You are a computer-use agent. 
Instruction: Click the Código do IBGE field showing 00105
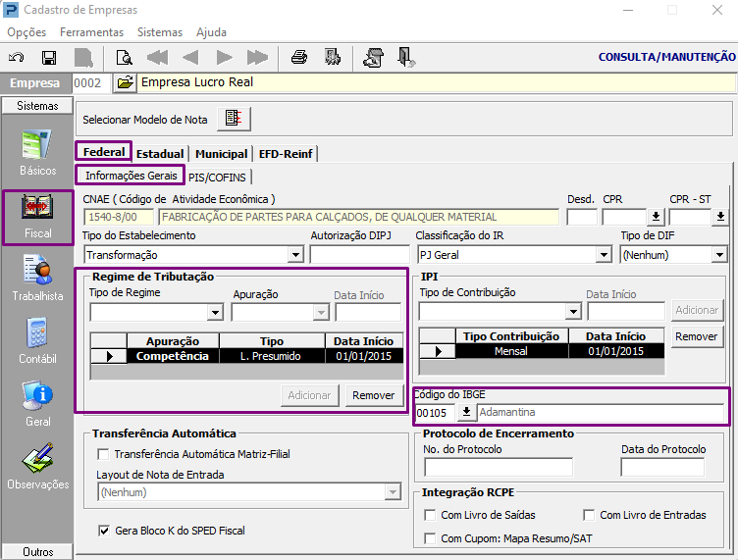click(435, 413)
